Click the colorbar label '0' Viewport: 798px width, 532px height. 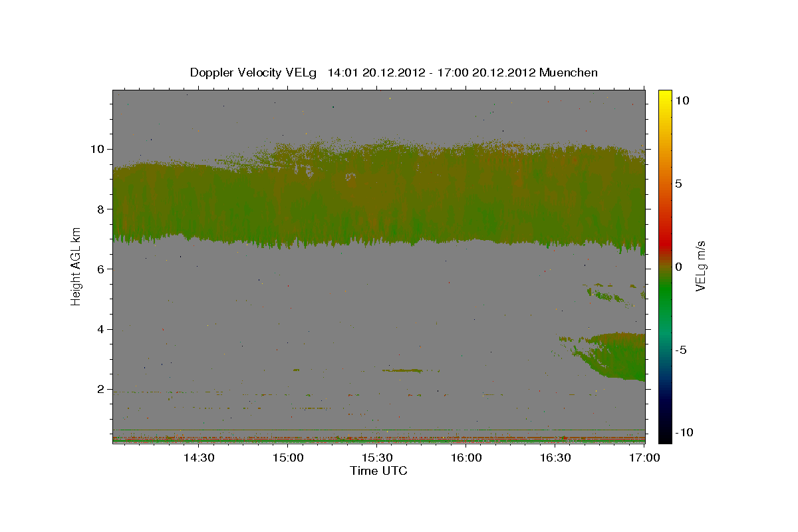point(678,266)
